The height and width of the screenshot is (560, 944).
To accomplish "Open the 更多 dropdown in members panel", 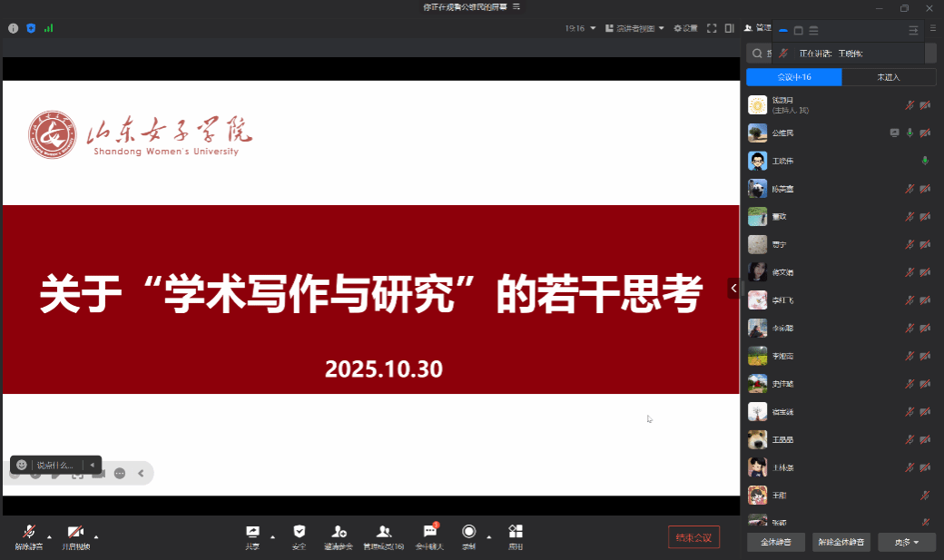I will pyautogui.click(x=907, y=543).
